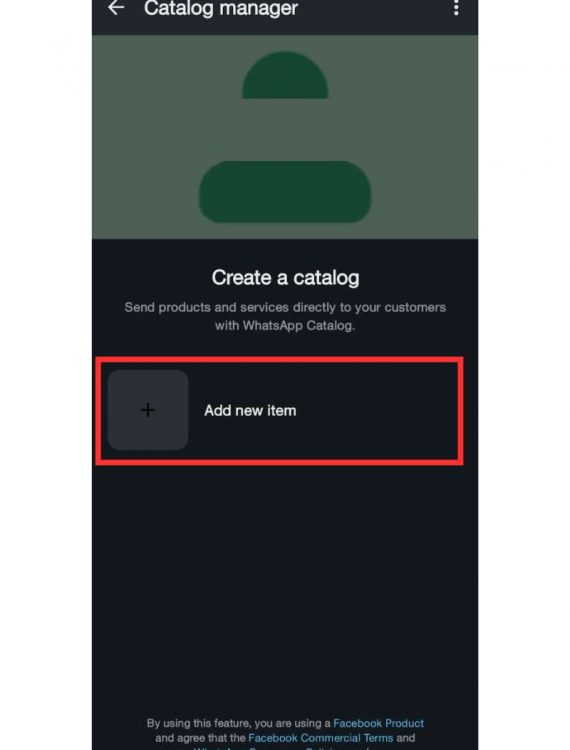Tap the plus icon tile
The height and width of the screenshot is (750, 570).
tap(148, 410)
